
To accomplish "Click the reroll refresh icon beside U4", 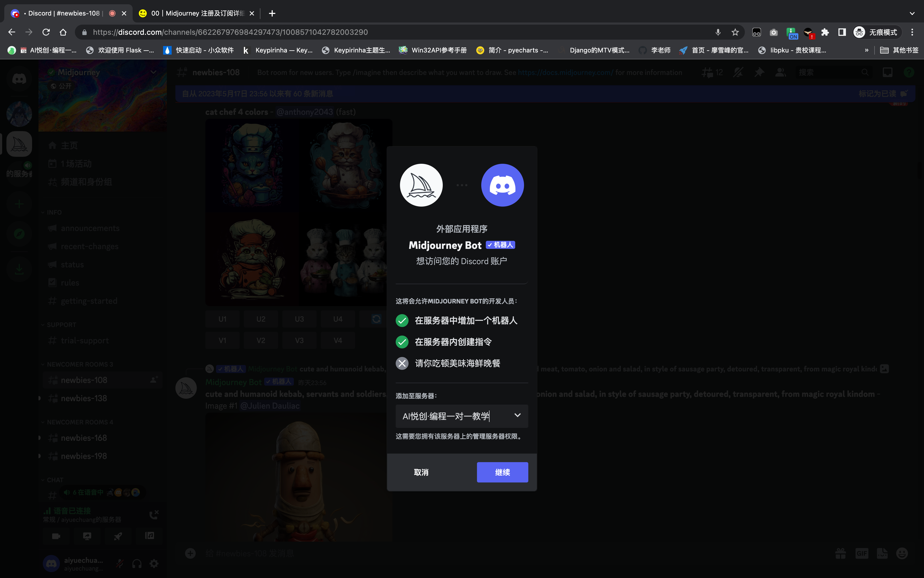I will pos(376,319).
